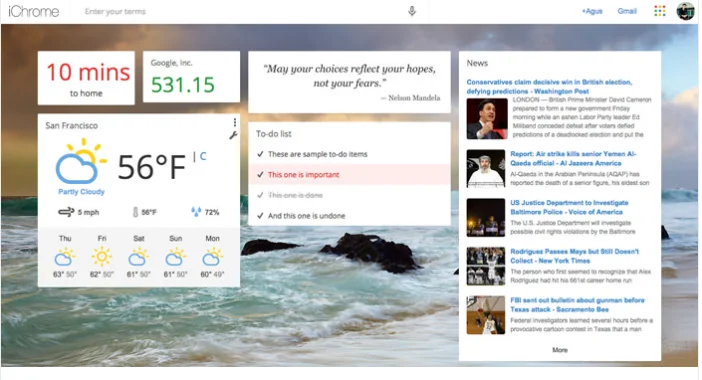This screenshot has height=380, width=702.
Task: Click the wind speed icon
Action: coord(66,212)
